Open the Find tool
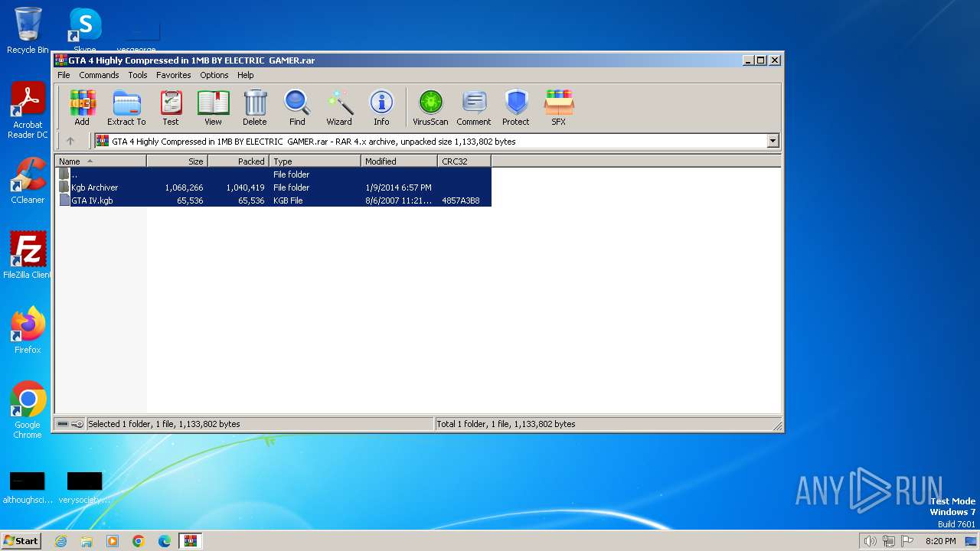 pyautogui.click(x=297, y=107)
